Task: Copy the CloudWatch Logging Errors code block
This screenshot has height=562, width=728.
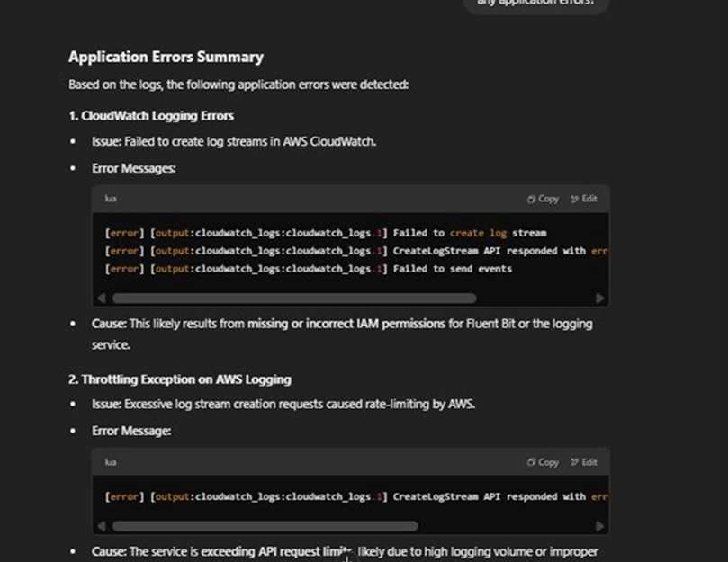Action: click(543, 199)
